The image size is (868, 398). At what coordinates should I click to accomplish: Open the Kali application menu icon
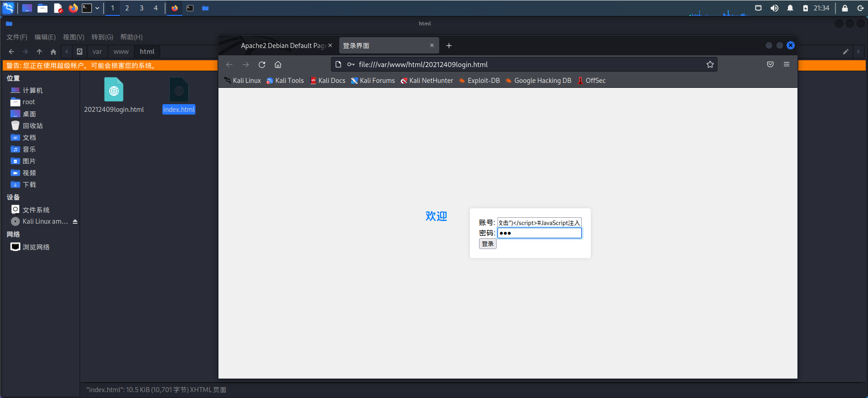pos(9,8)
